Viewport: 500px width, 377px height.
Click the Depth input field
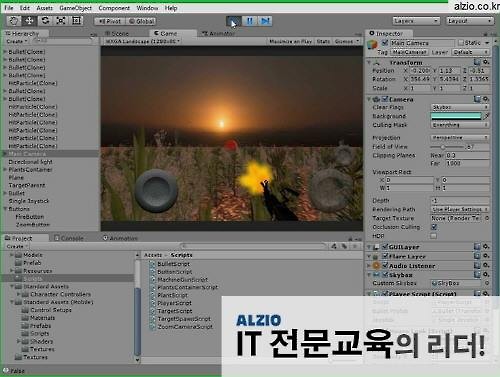click(460, 200)
